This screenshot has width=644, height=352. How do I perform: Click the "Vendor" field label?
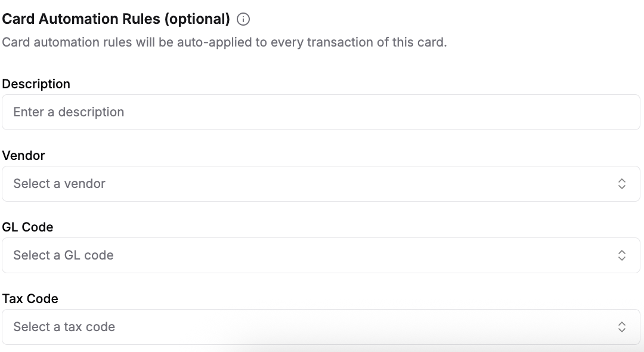click(x=24, y=156)
